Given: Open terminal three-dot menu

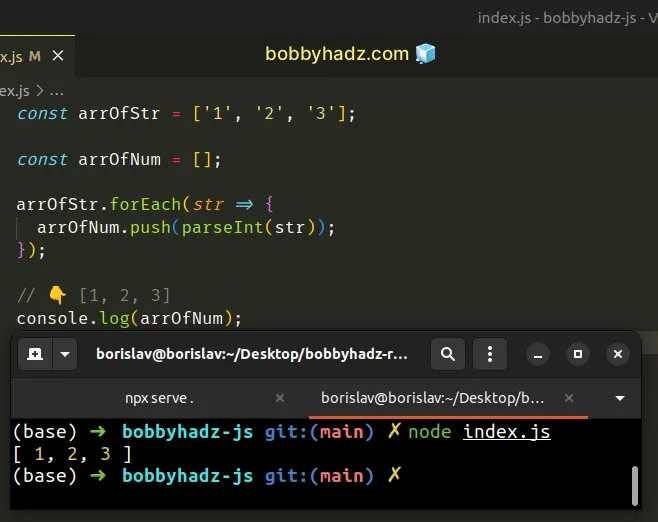Looking at the screenshot, I should (x=490, y=354).
